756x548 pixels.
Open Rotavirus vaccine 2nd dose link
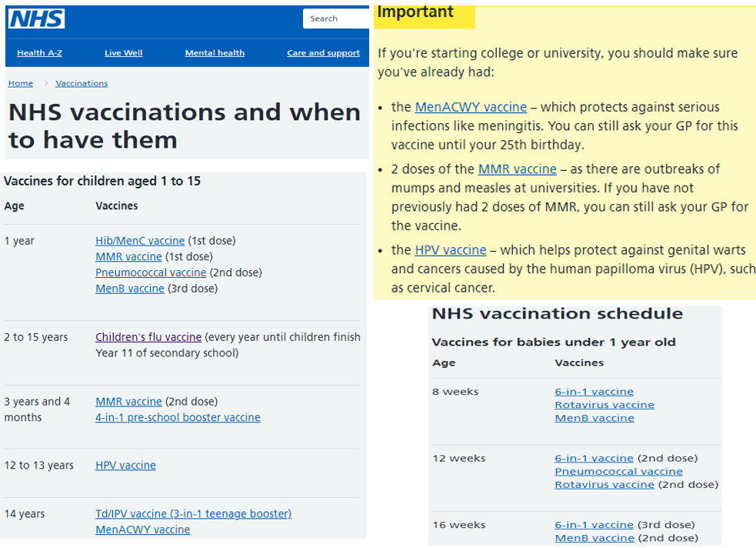[x=604, y=485]
